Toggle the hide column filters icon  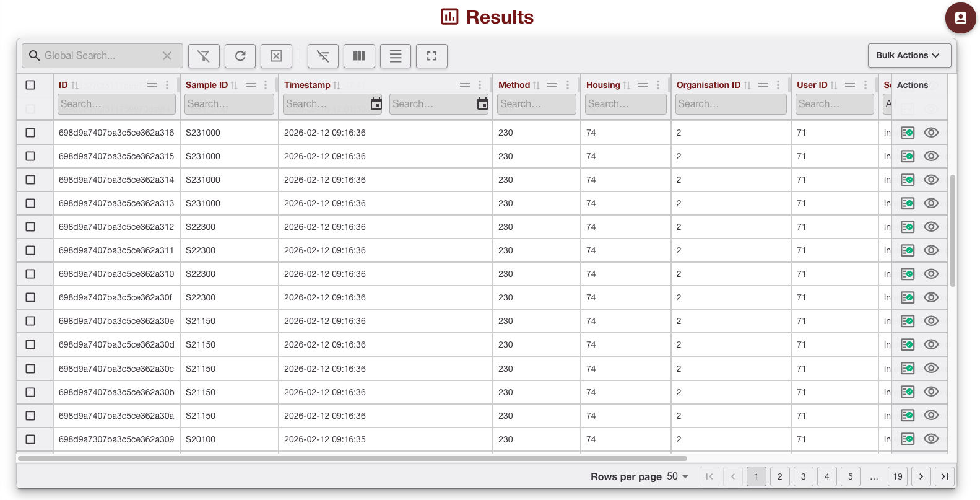click(323, 56)
